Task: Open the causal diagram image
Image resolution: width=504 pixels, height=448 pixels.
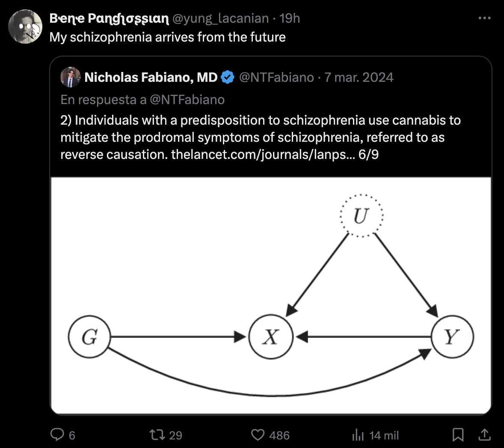Action: 271,296
